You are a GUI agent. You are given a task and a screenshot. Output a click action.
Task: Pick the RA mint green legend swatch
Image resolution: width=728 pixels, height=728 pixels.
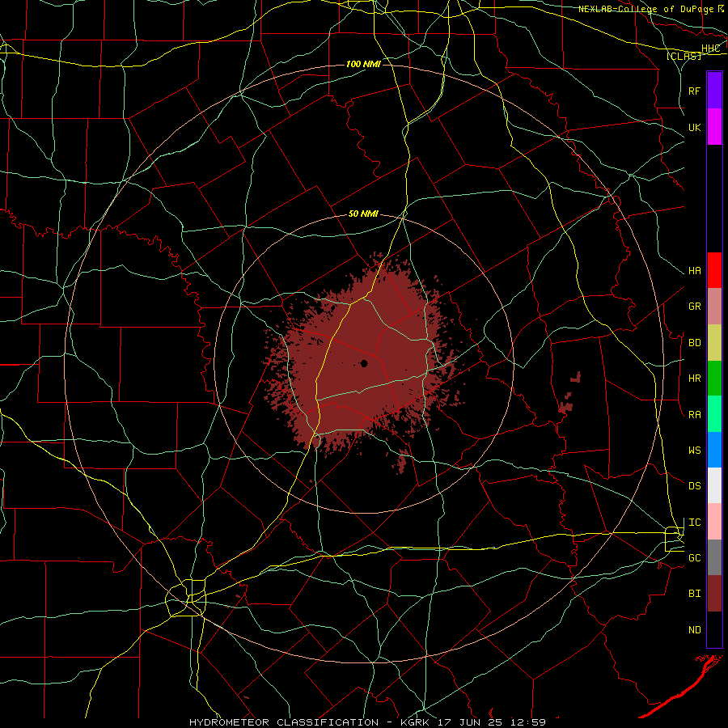714,414
